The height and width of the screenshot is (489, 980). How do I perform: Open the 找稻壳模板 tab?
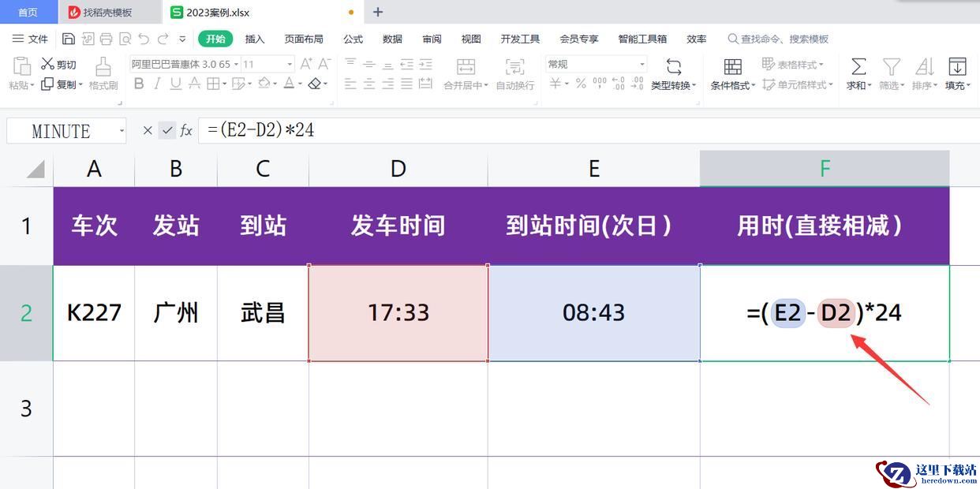(x=108, y=12)
